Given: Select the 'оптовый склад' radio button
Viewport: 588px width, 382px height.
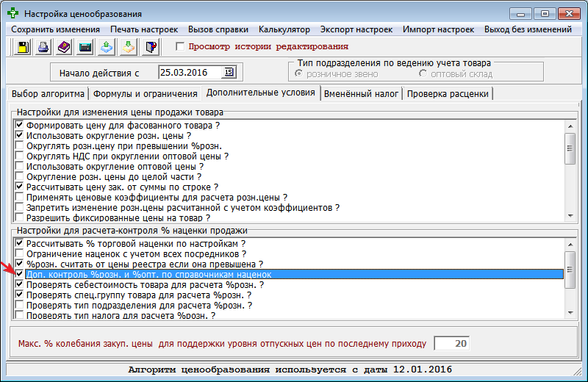Looking at the screenshot, I should [x=423, y=73].
